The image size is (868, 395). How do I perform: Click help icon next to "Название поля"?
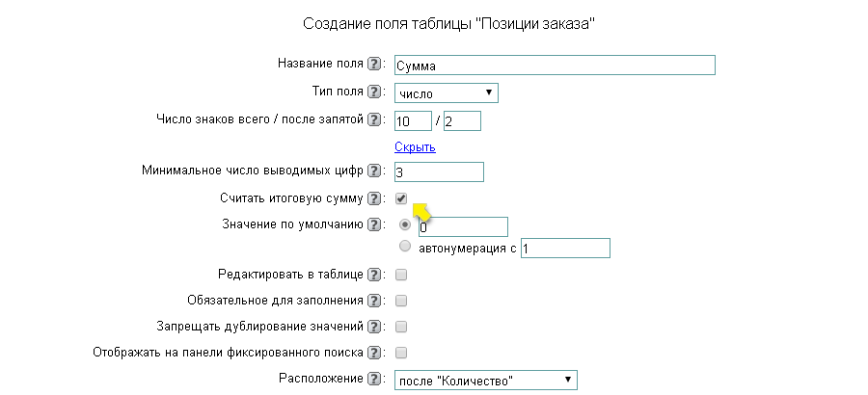coord(374,65)
